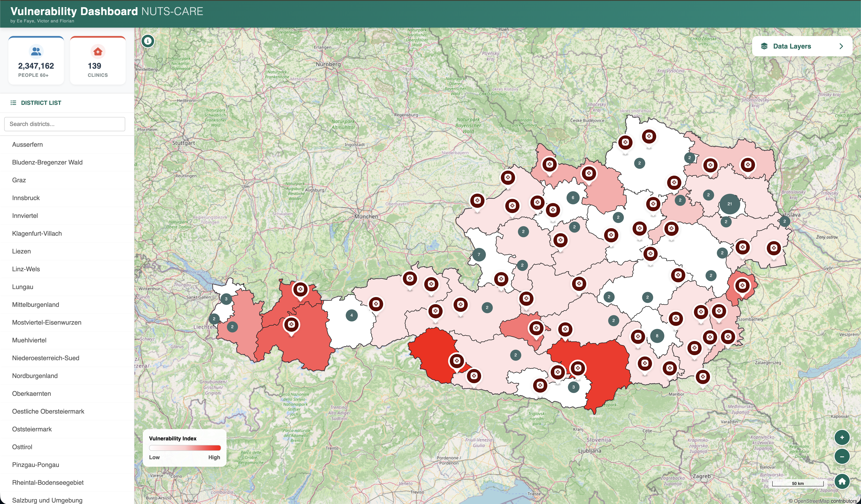Choose Oberkaernten district entry
Screen dimensions: 861x504
[31, 393]
